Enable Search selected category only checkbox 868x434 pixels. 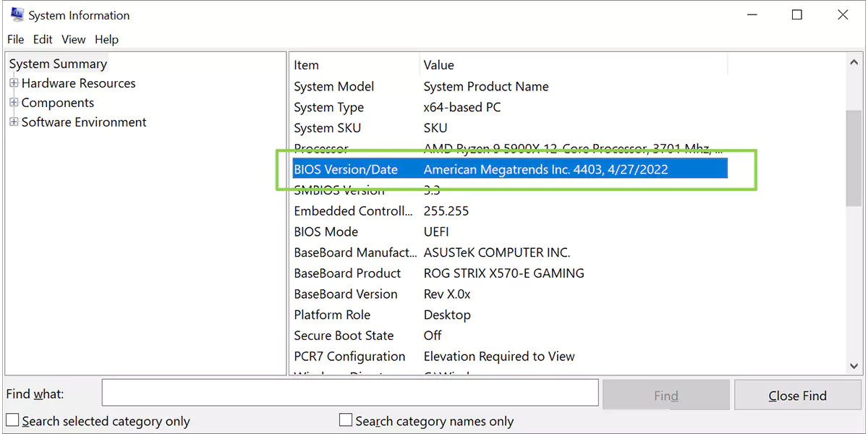(x=12, y=420)
